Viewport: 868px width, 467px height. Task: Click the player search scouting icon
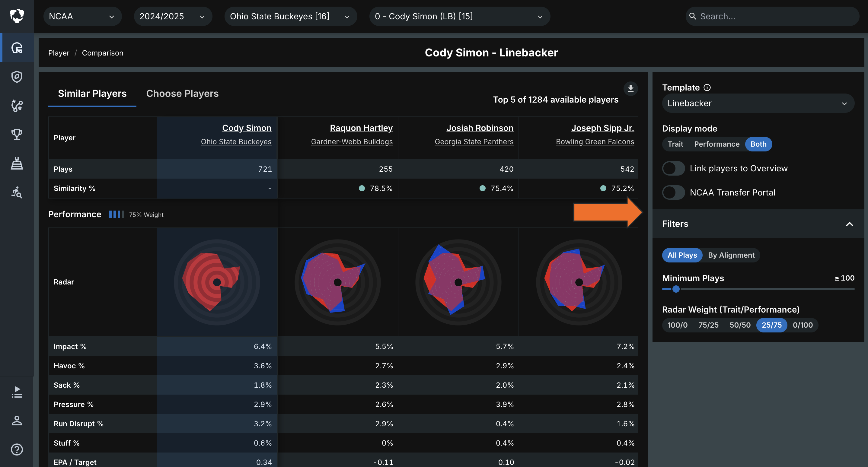coord(17,192)
